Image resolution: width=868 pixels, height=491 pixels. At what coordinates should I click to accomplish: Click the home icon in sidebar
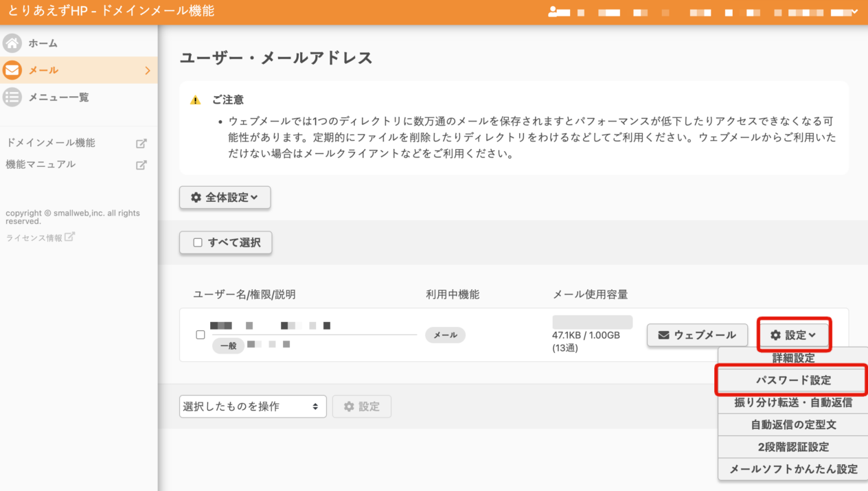coord(12,43)
